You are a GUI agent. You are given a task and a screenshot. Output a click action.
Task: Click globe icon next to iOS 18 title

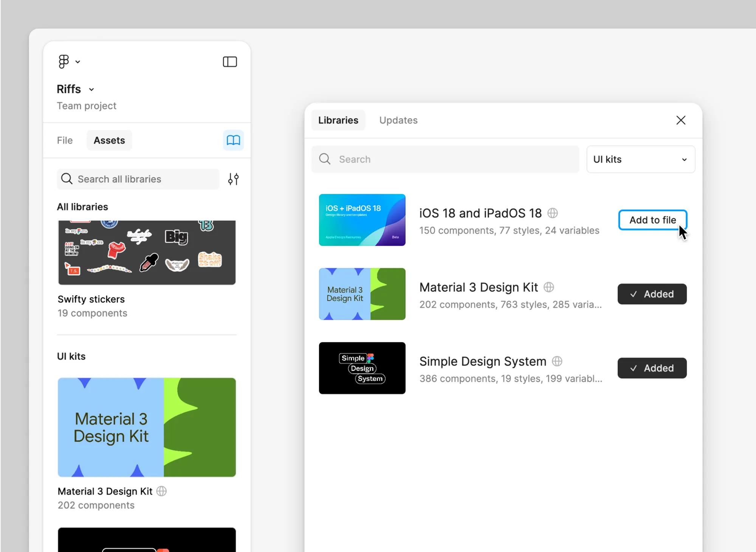tap(553, 213)
